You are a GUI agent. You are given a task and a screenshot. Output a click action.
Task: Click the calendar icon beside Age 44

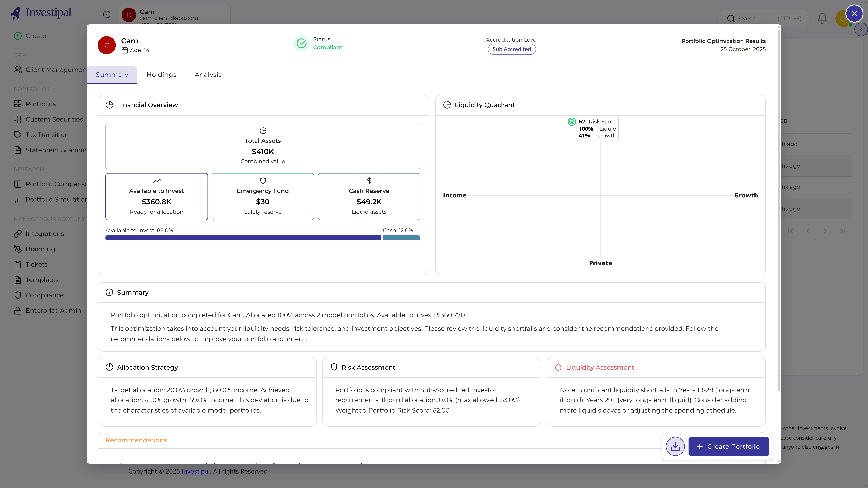(125, 50)
